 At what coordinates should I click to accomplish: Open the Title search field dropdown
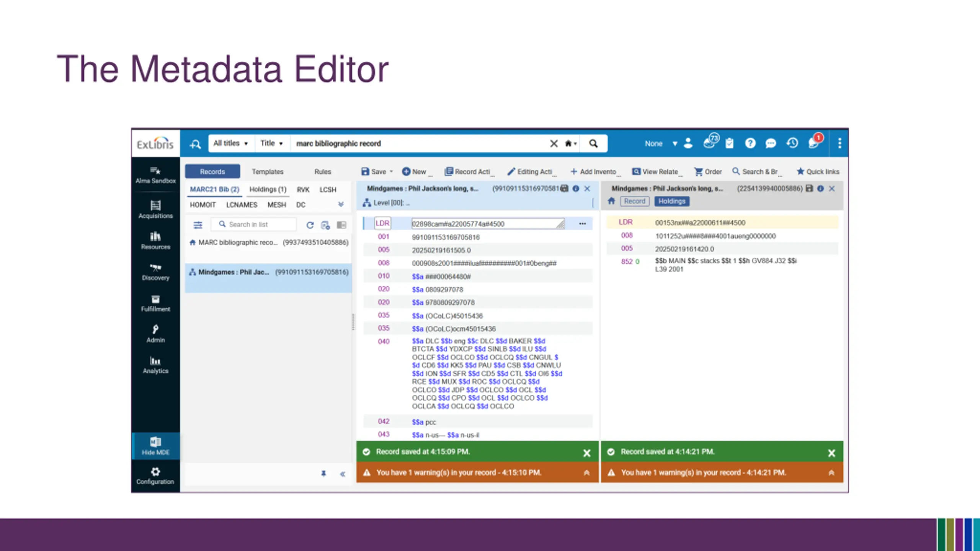(271, 143)
